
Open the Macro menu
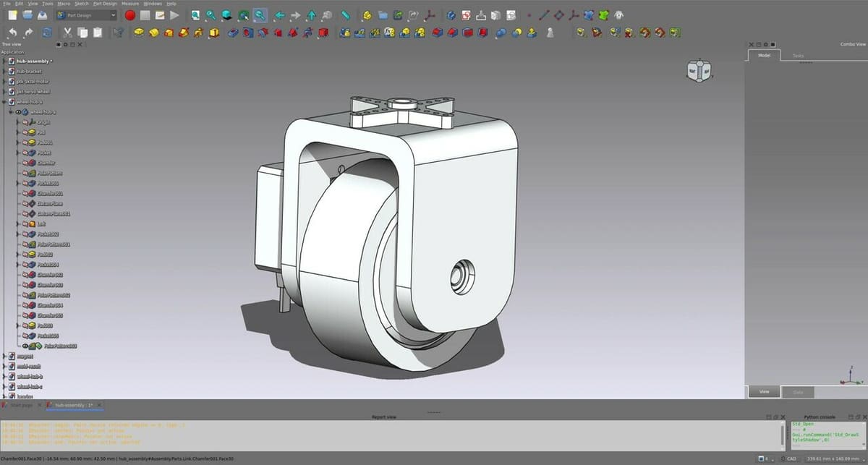tap(64, 4)
